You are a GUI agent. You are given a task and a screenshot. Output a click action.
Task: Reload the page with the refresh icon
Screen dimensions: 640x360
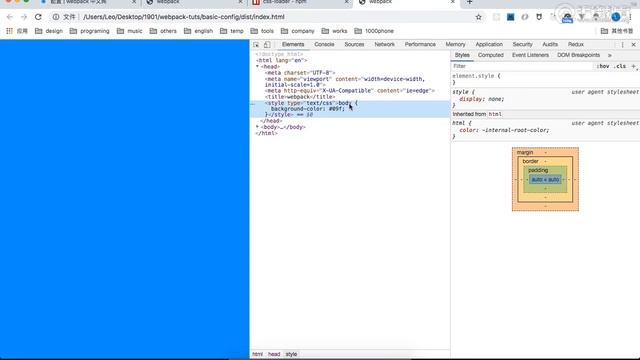point(38,17)
